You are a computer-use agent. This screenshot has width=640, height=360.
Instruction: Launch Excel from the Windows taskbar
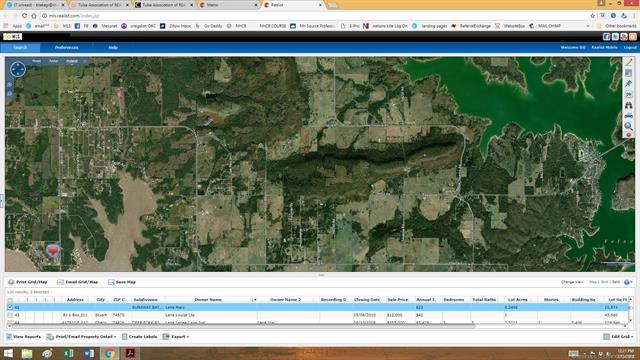click(x=68, y=353)
